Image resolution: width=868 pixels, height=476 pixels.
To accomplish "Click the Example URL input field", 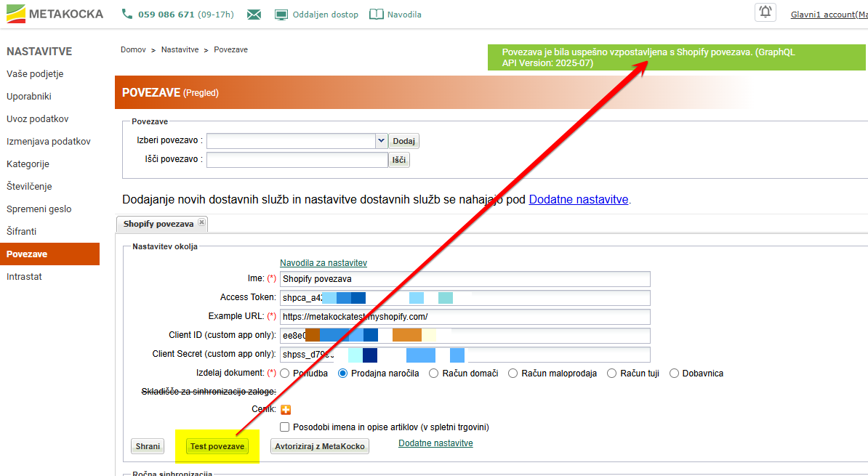I will coord(465,317).
